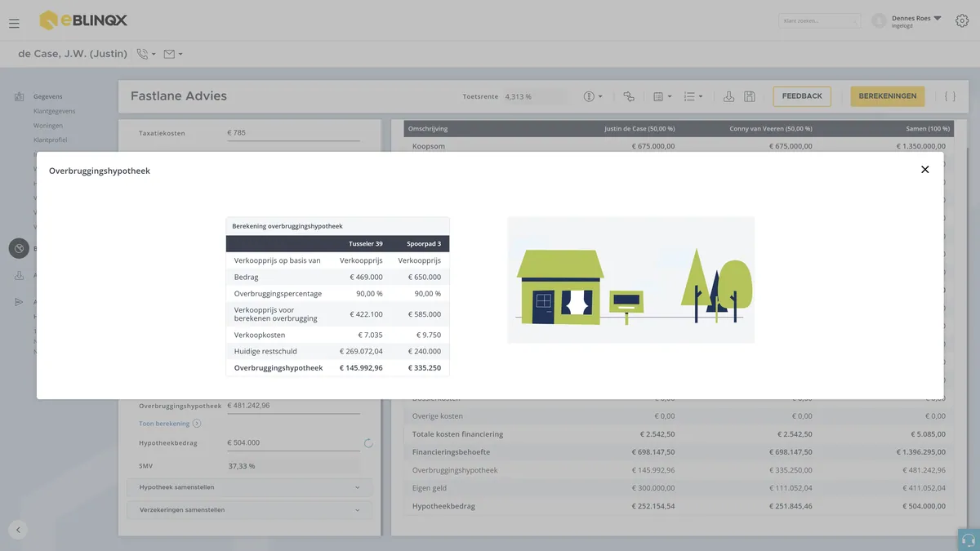This screenshot has height=551, width=980.
Task: Collapse sidebar with the left chevron
Action: pyautogui.click(x=18, y=529)
